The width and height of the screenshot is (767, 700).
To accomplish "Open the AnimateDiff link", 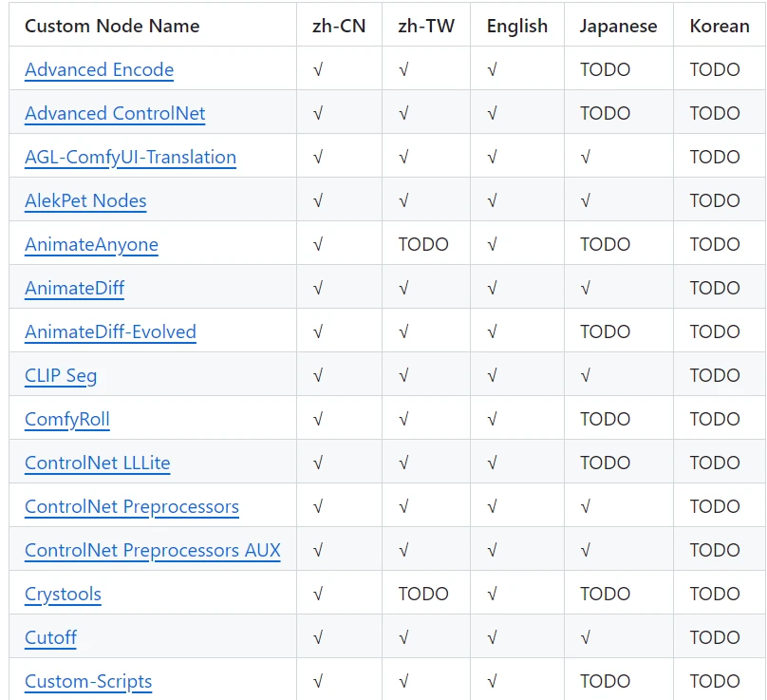I will pos(74,288).
